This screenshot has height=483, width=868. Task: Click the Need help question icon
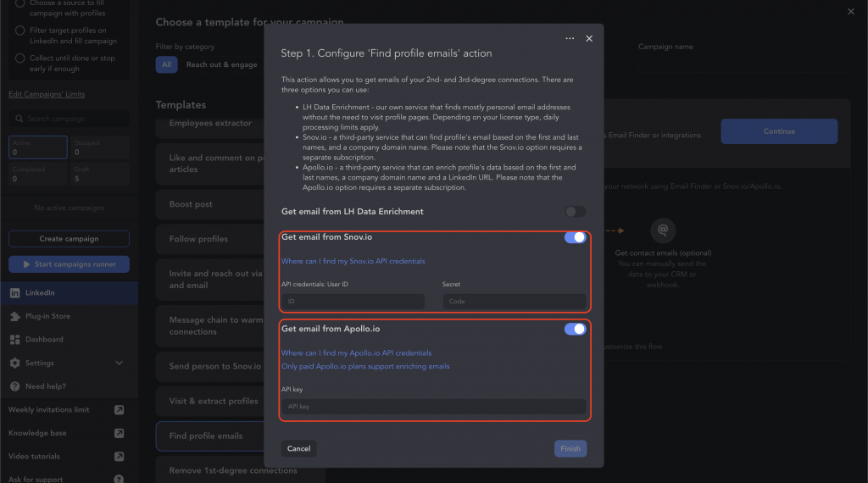tap(15, 386)
